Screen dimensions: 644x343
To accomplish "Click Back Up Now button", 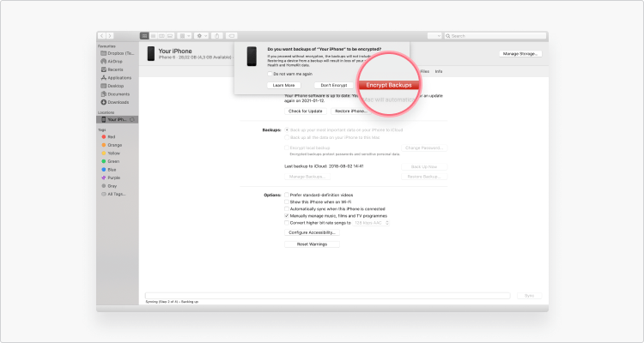I will [x=424, y=167].
